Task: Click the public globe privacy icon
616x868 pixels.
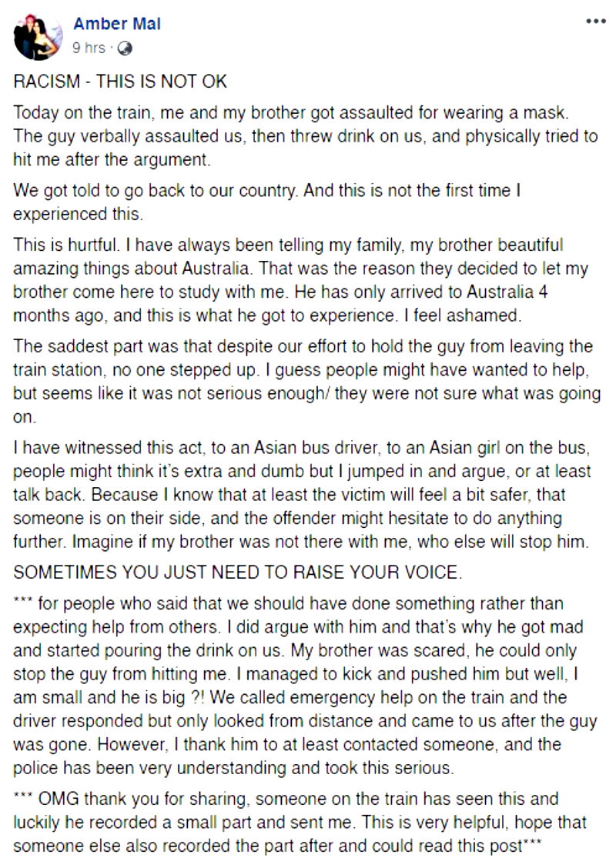Action: (125, 48)
